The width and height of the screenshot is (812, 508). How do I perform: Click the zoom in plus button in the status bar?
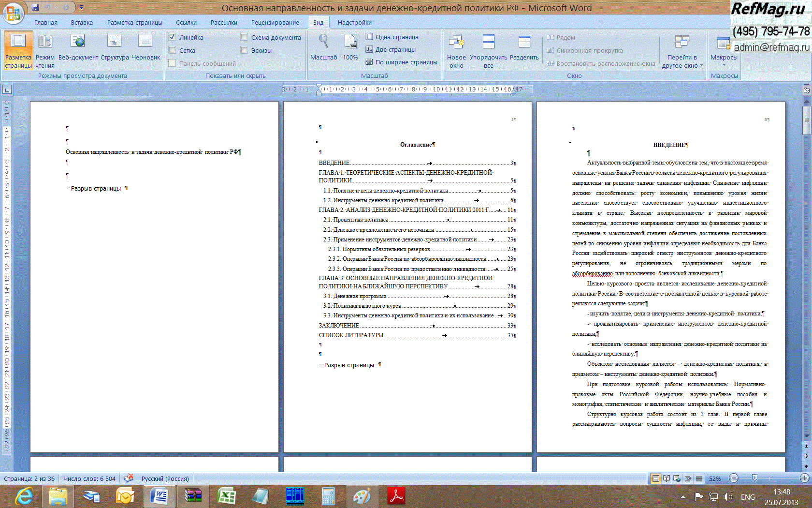(804, 478)
